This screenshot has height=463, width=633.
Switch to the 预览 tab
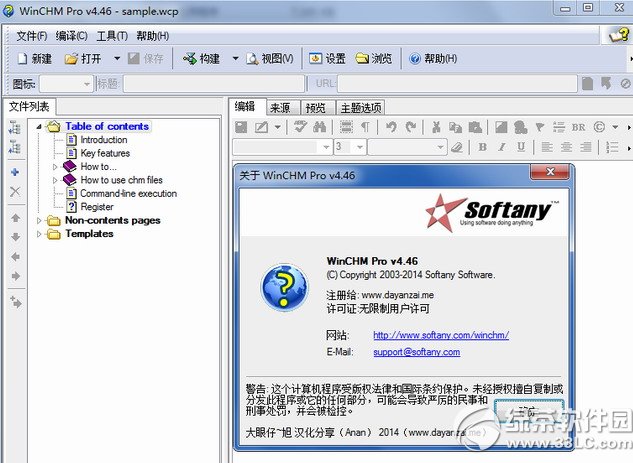coord(316,108)
